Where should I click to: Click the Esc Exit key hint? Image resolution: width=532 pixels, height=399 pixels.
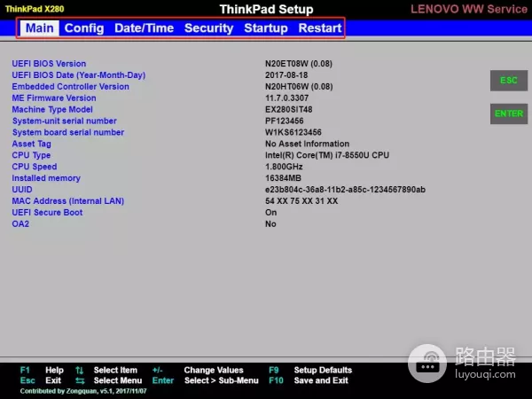pos(41,380)
